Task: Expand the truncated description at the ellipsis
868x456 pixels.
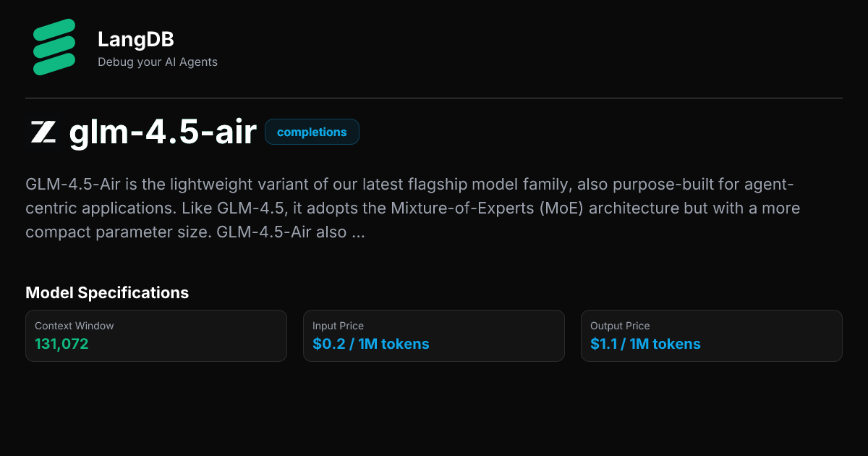Action: 357,233
